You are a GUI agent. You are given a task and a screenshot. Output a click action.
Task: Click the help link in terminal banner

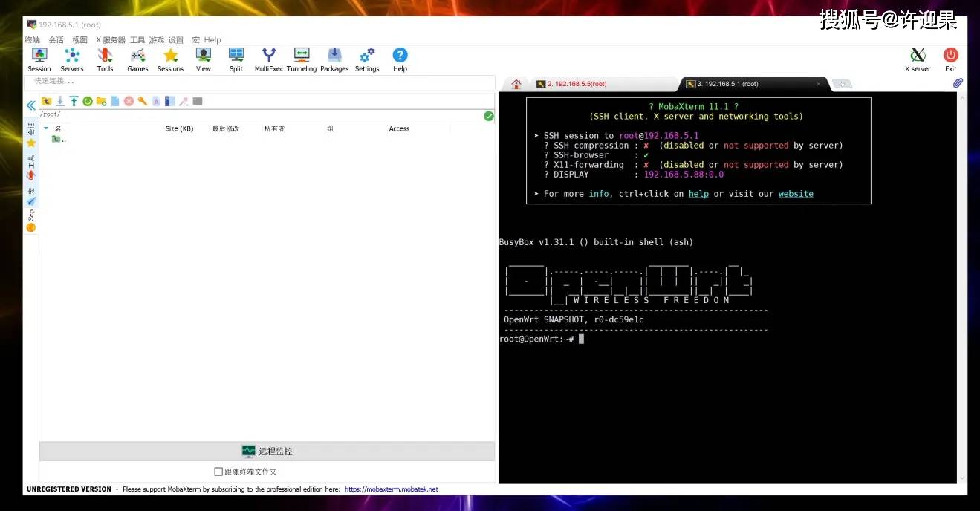(x=698, y=194)
